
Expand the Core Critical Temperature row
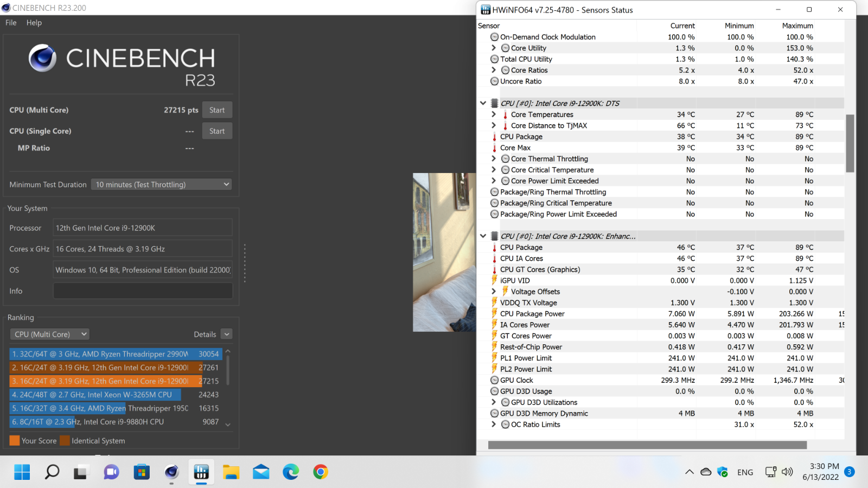tap(494, 170)
